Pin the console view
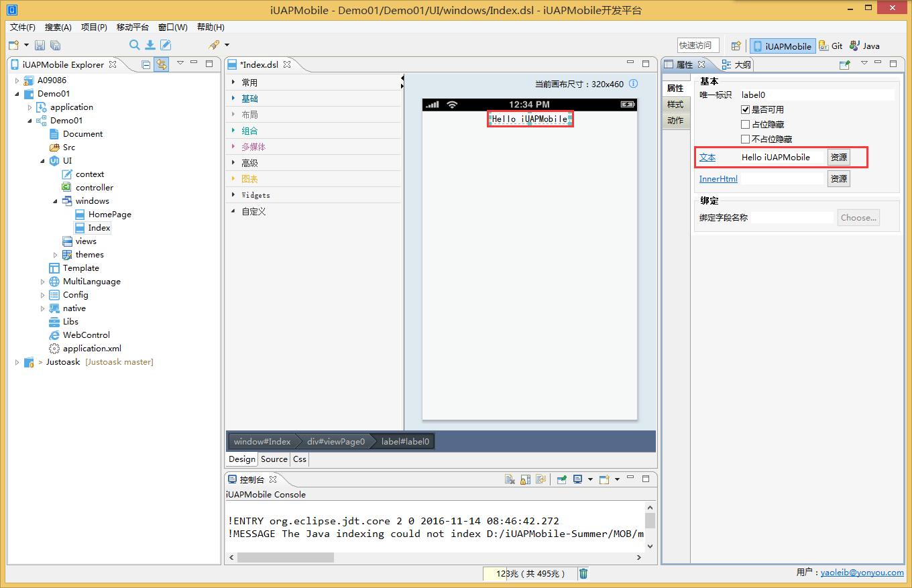912x588 pixels. coord(561,479)
